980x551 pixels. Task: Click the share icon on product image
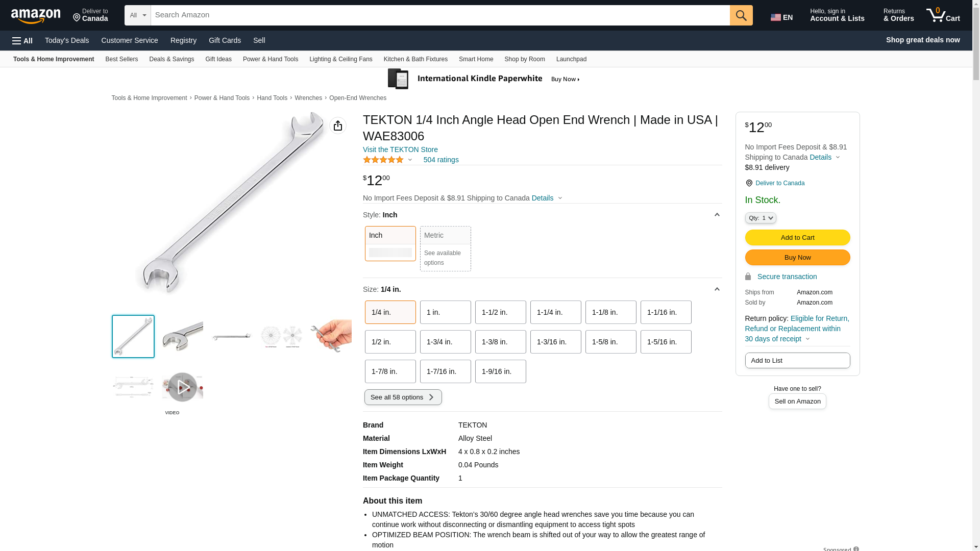tap(338, 126)
